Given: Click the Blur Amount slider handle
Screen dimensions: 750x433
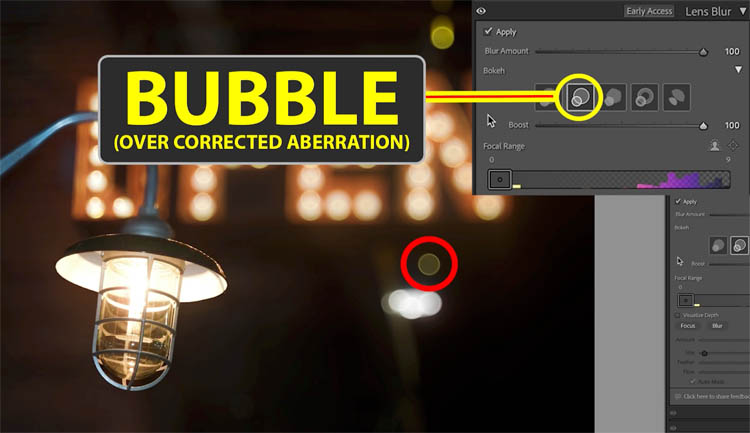Looking at the screenshot, I should coord(703,52).
